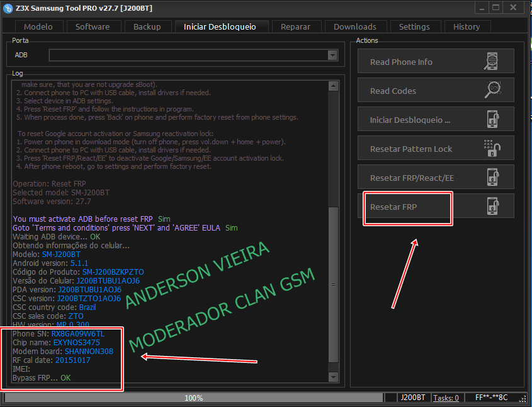
Task: View the History tab
Action: coord(467,27)
